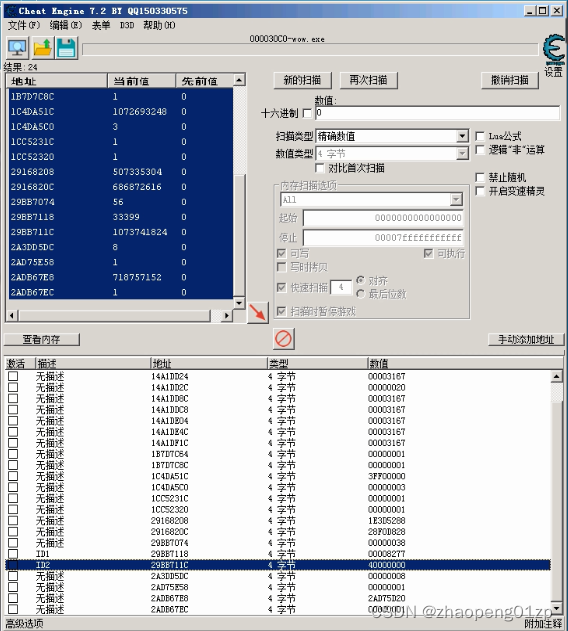Click the 起始 start address field
The image size is (568, 631).
point(383,218)
